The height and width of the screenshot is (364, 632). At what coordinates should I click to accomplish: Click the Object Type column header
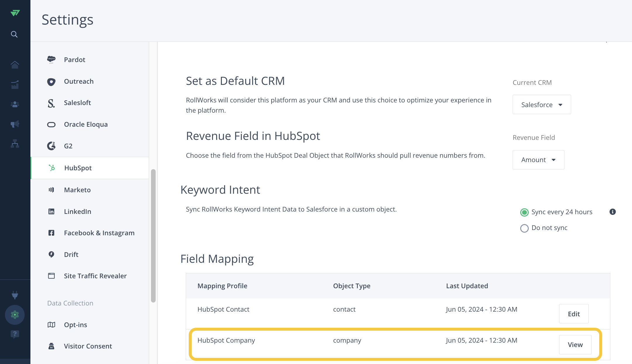click(352, 286)
